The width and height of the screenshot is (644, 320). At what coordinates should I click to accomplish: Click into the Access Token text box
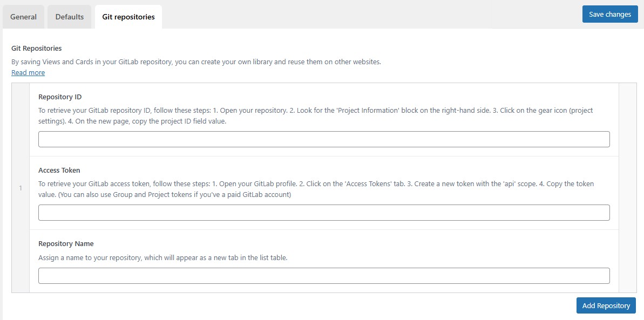click(x=324, y=213)
